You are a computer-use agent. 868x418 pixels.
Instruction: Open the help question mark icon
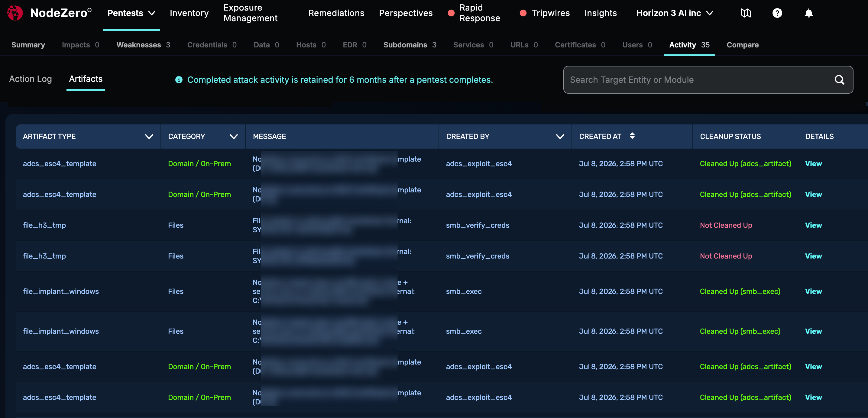click(777, 13)
